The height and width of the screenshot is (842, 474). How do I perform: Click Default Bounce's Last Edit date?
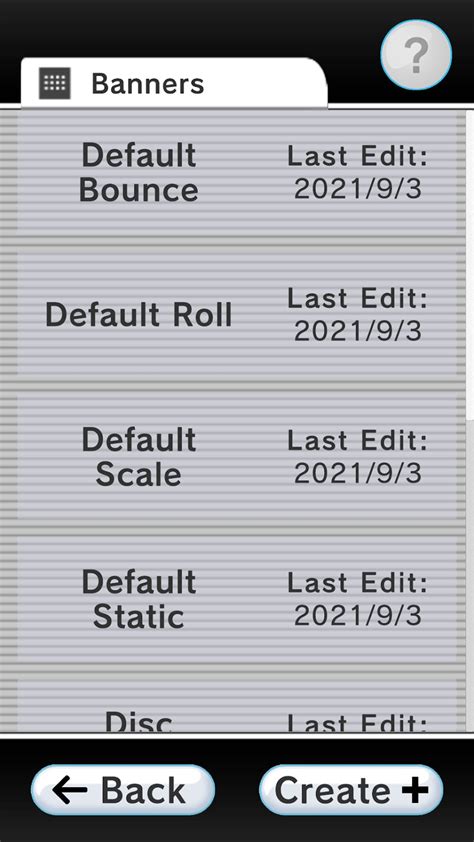[358, 189]
